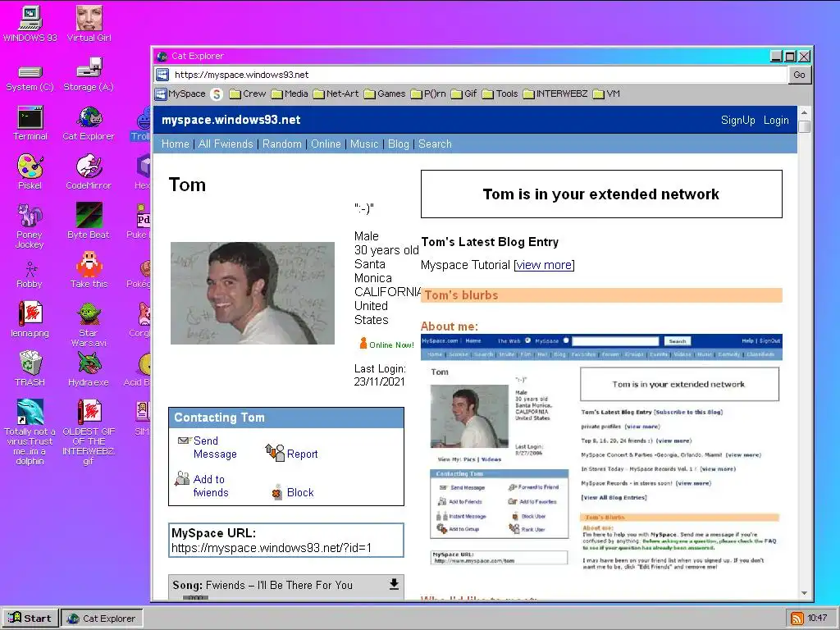The width and height of the screenshot is (840, 630).
Task: Click the page icon beside the address bar
Action: [162, 75]
